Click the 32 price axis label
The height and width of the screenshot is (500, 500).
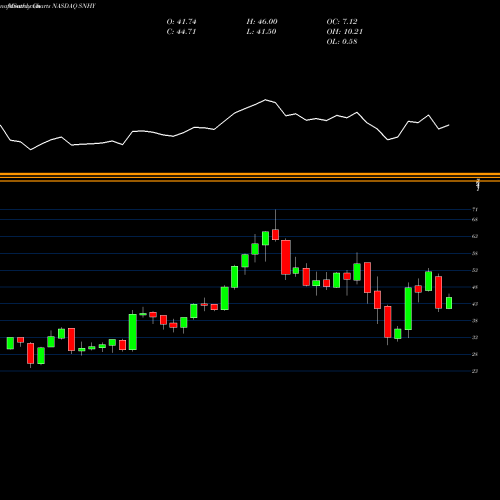[475, 338]
